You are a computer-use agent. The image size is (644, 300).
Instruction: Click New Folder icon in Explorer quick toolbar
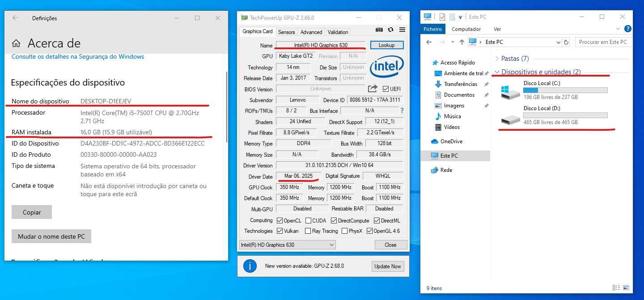coord(452,17)
